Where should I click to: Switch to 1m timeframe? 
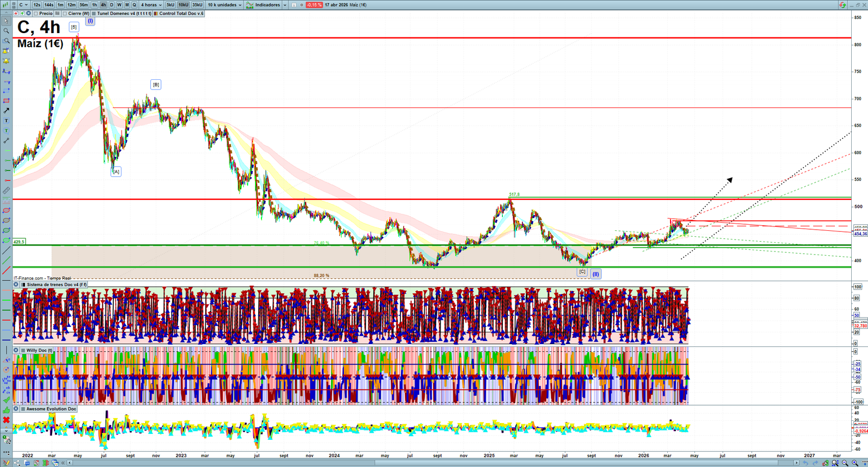click(60, 5)
